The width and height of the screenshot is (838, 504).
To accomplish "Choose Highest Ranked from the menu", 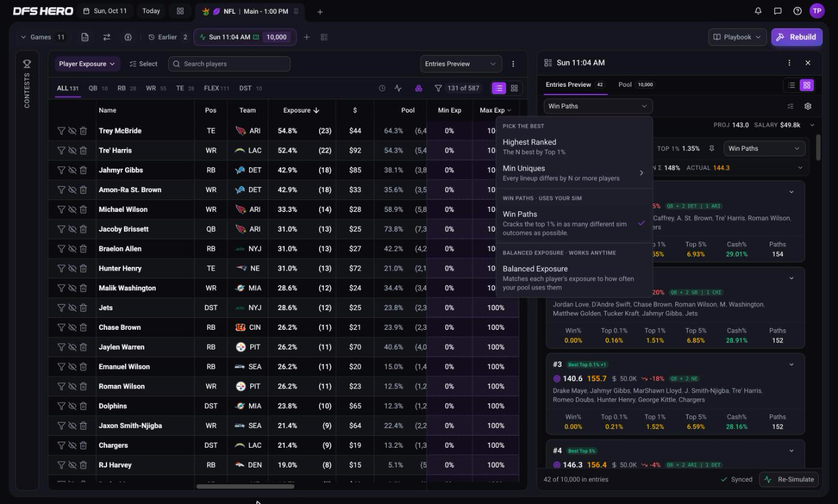I will pyautogui.click(x=573, y=147).
